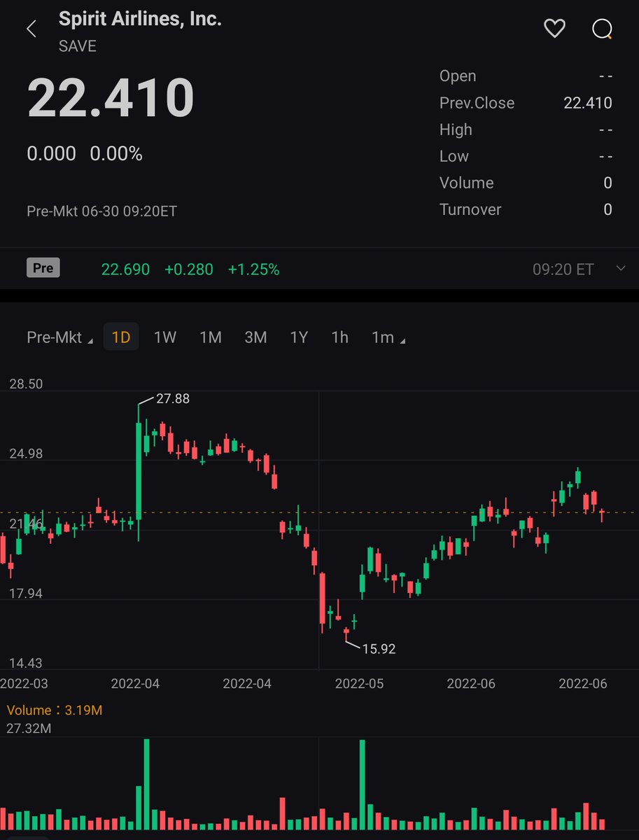Click the pre-market price 22.690

[125, 269]
